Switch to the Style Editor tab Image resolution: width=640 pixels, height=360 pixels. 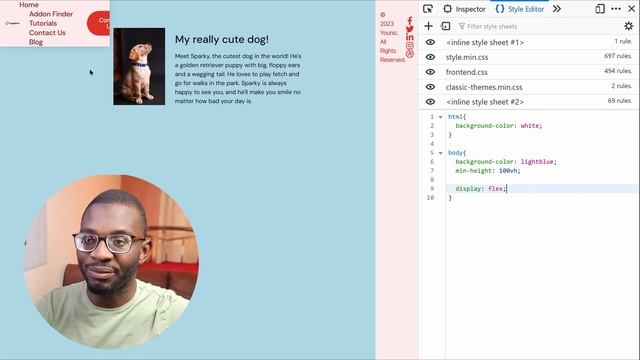tap(520, 9)
